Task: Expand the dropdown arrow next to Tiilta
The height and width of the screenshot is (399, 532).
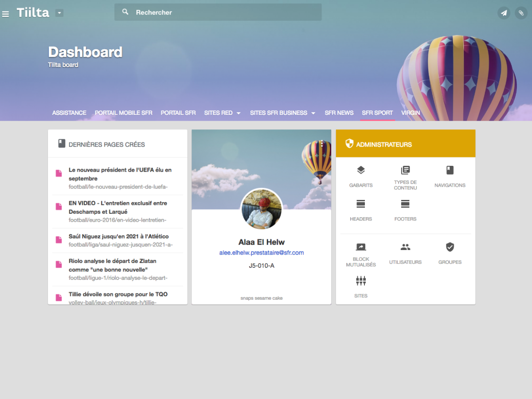Action: (59, 13)
